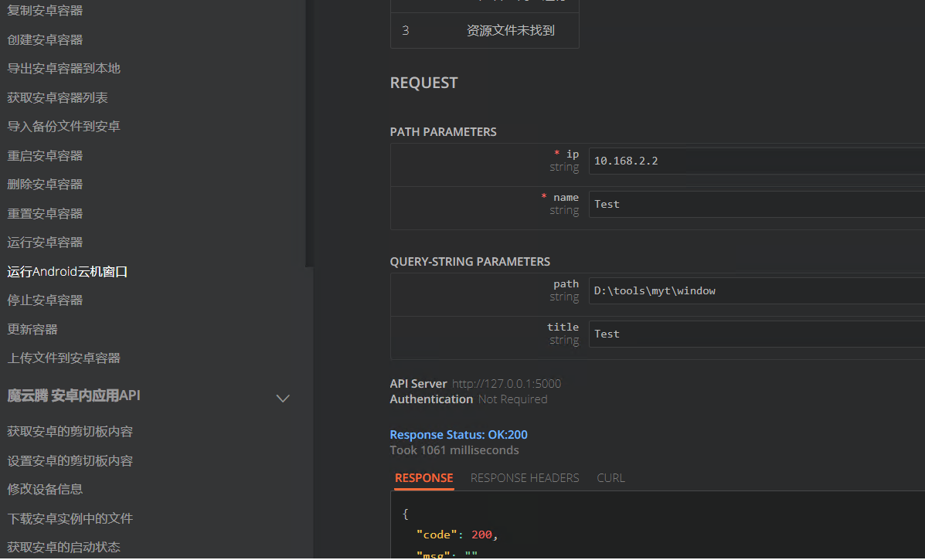
Task: Switch to the RESPONSE HEADERS tab
Action: pos(524,477)
